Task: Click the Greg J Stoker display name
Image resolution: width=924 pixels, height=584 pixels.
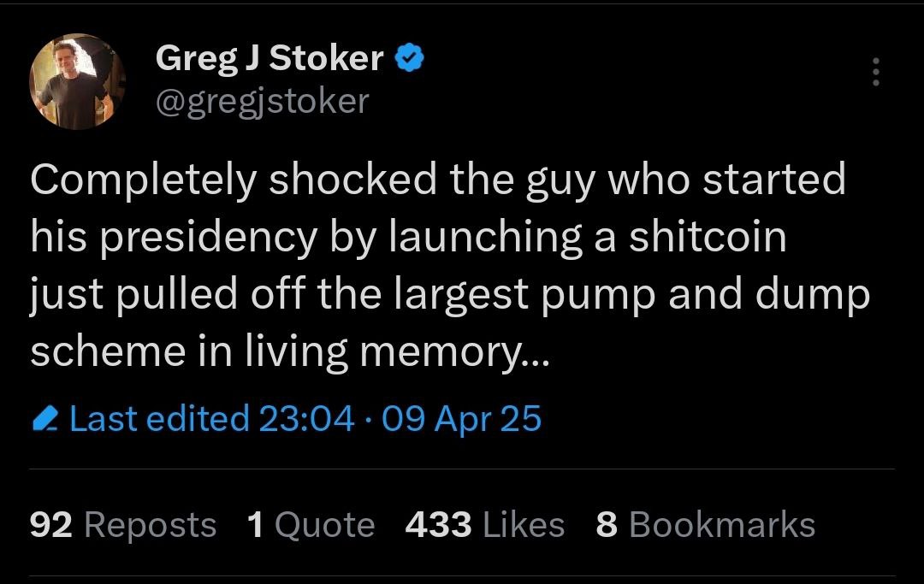Action: (x=269, y=58)
